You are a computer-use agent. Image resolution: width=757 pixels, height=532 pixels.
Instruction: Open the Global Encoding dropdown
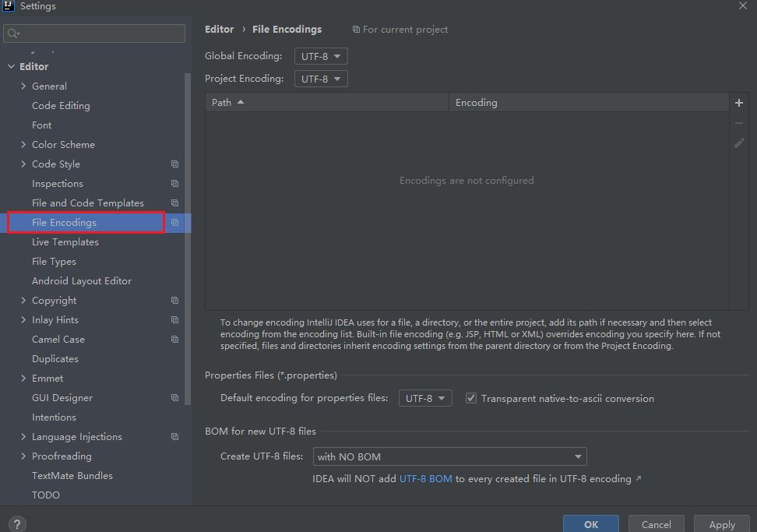click(x=321, y=57)
